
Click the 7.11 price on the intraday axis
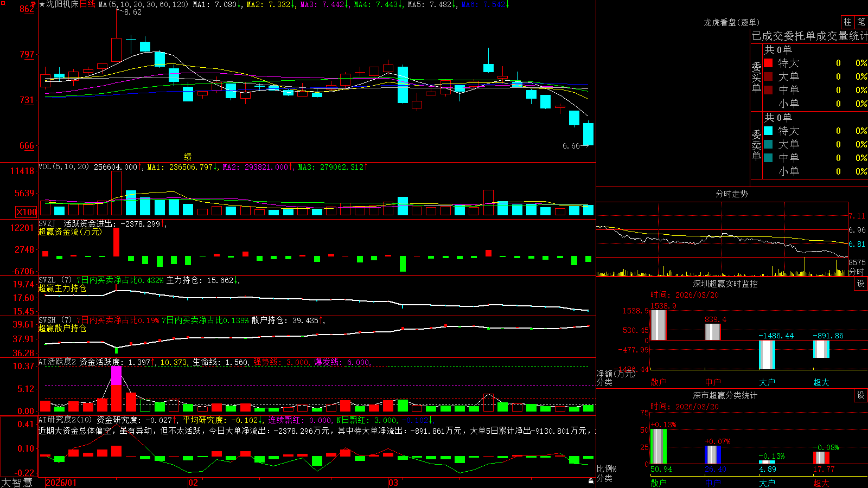857,216
